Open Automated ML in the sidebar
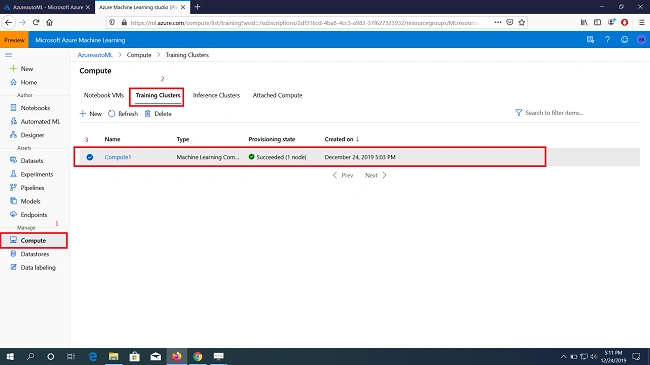650x365 pixels. point(35,122)
